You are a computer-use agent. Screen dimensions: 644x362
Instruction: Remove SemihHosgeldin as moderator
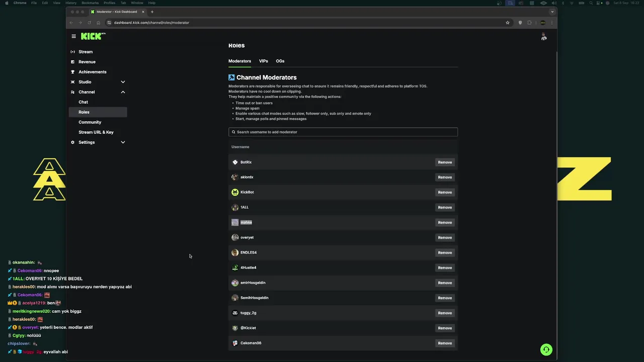pos(445,298)
